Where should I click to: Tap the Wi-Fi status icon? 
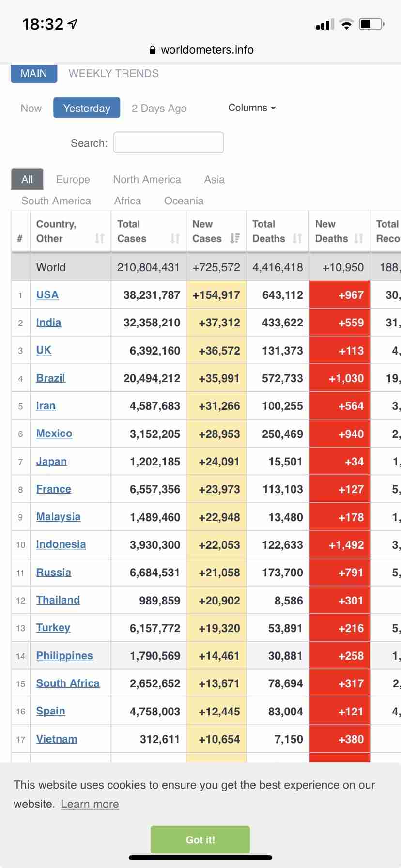pyautogui.click(x=346, y=24)
